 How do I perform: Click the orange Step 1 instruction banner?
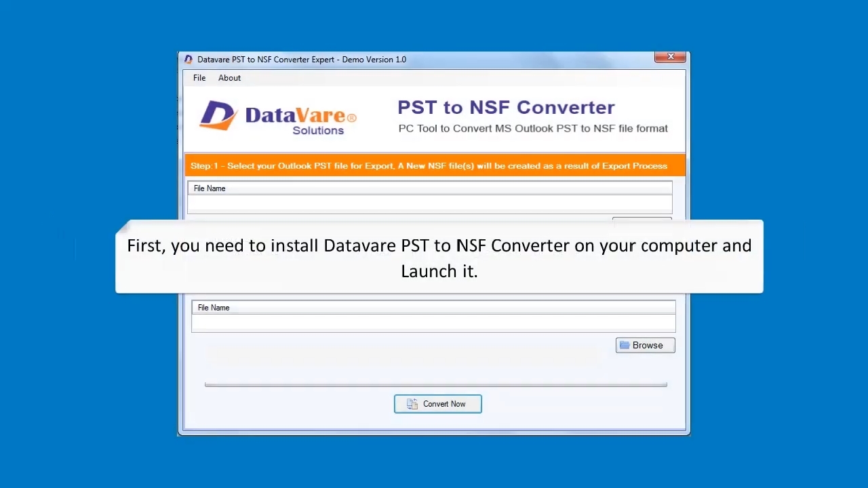tap(435, 166)
